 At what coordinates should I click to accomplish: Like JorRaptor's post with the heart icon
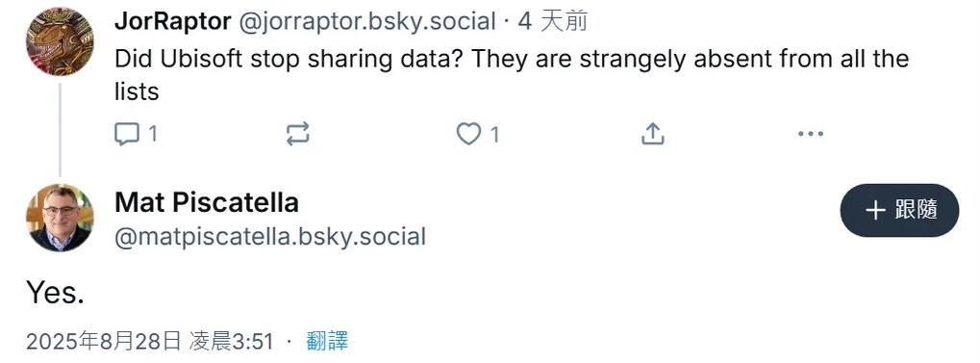468,133
